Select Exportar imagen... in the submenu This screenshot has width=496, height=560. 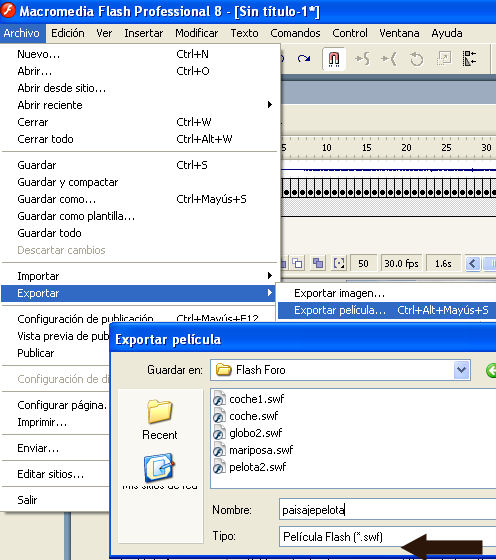(x=387, y=293)
